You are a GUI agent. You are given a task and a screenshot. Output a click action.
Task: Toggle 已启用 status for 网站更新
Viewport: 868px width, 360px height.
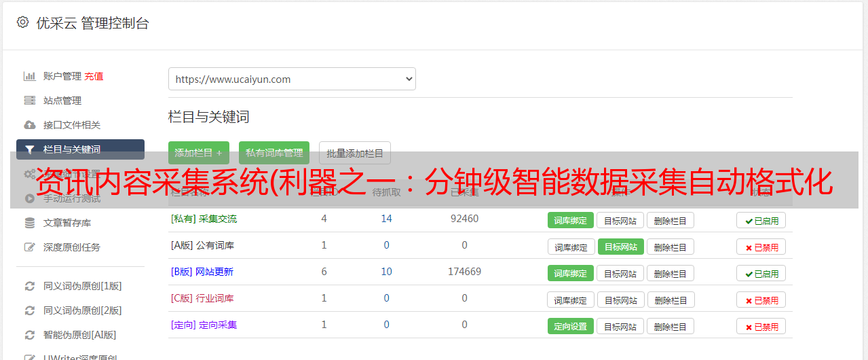[761, 273]
